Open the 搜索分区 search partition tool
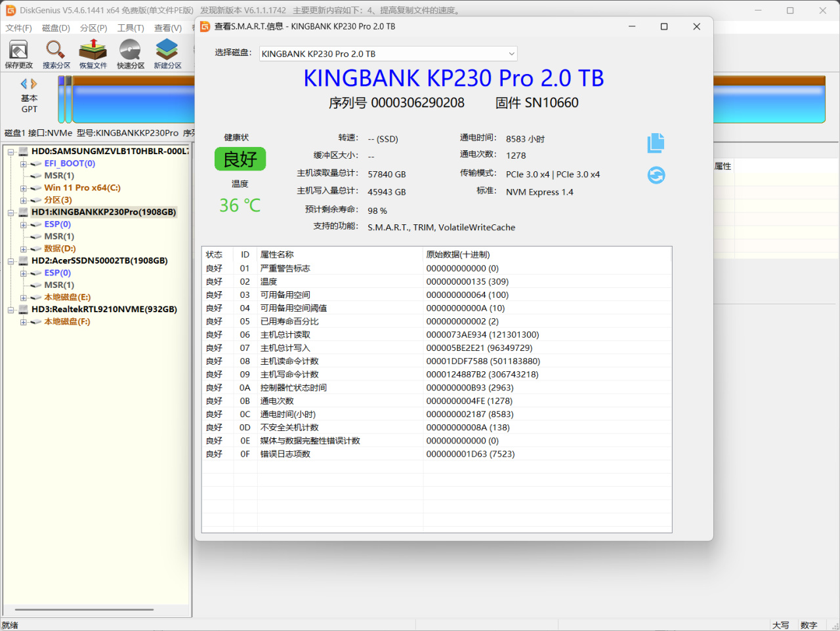This screenshot has width=840, height=631. [x=56, y=54]
